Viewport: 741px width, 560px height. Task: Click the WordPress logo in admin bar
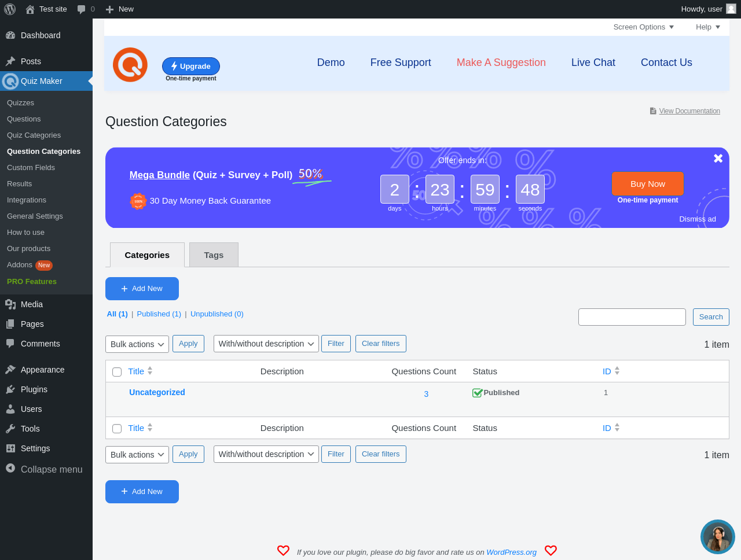tap(10, 9)
